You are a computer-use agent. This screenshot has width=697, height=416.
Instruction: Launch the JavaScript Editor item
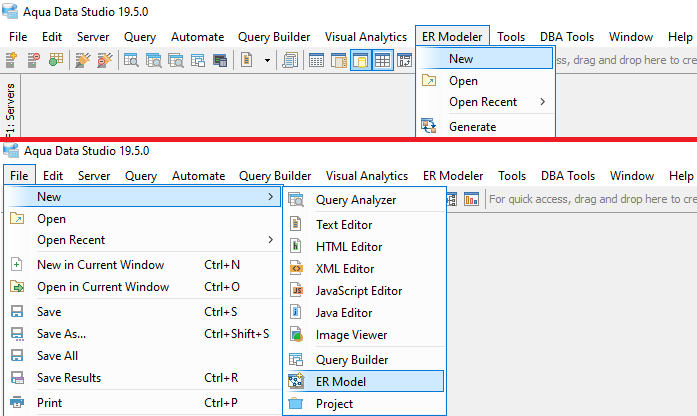click(358, 291)
